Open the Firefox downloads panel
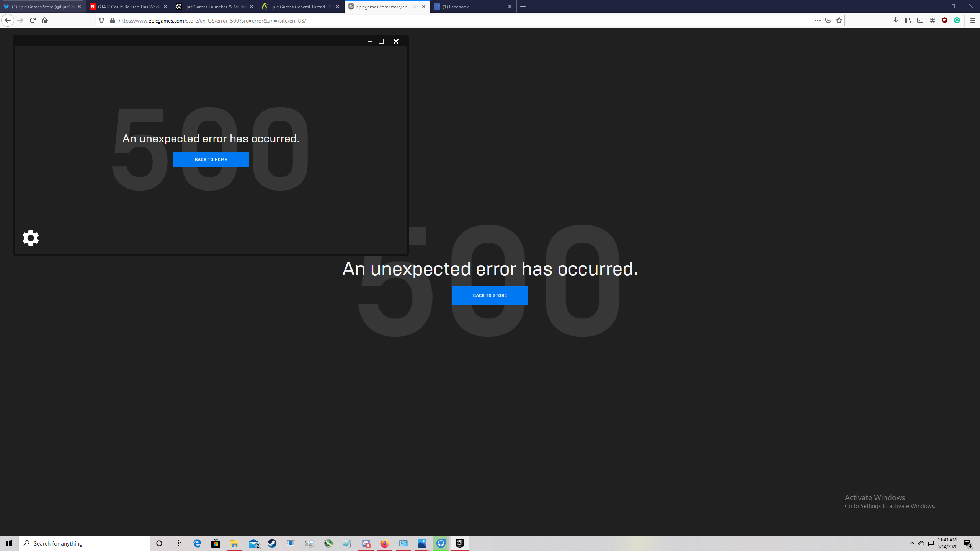The width and height of the screenshot is (980, 551). coord(896,20)
